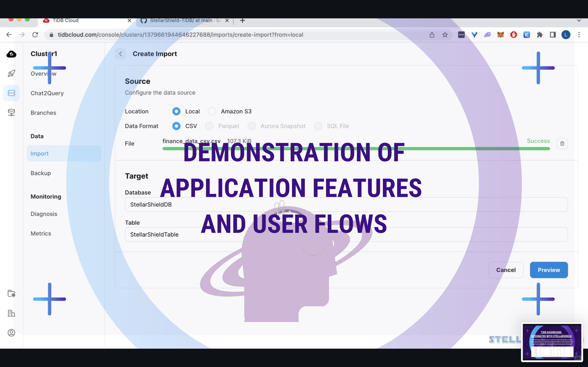Open Chat2Query in the cluster menu
The image size is (588, 367).
[47, 93]
